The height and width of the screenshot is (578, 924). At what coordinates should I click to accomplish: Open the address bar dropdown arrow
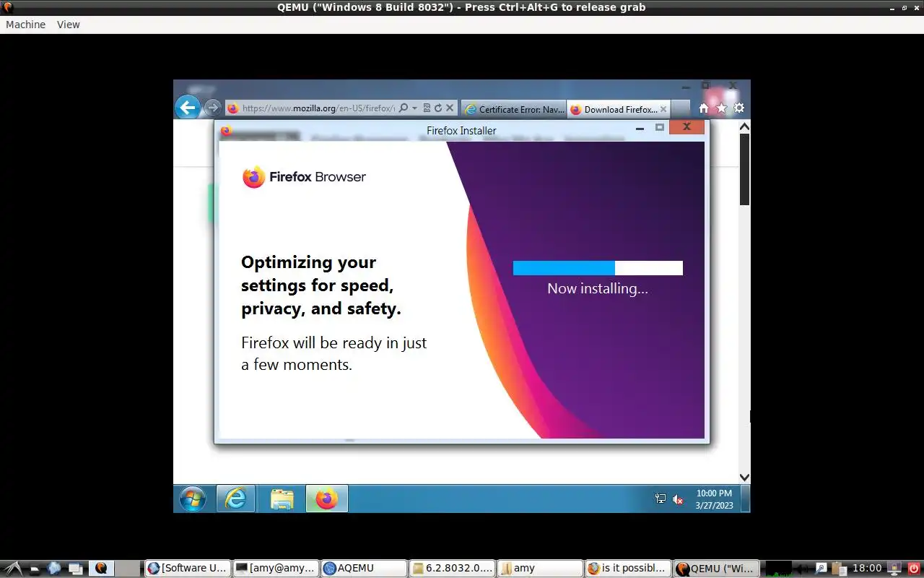414,108
